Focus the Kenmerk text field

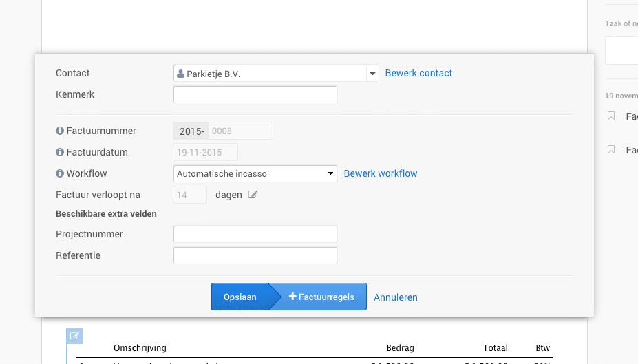255,94
